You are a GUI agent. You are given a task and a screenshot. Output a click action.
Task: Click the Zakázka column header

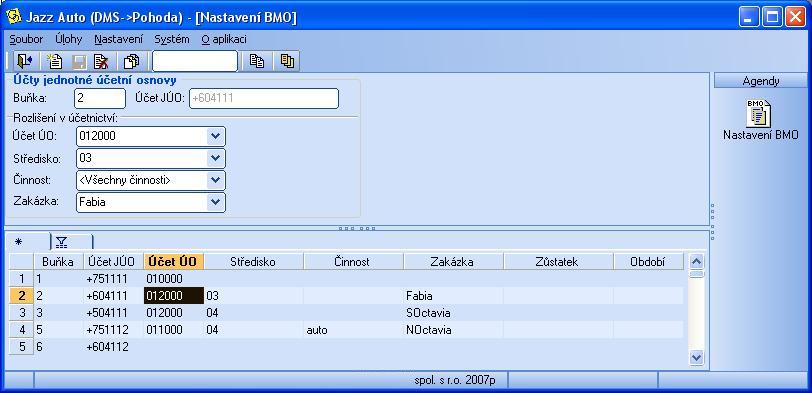coord(453,262)
